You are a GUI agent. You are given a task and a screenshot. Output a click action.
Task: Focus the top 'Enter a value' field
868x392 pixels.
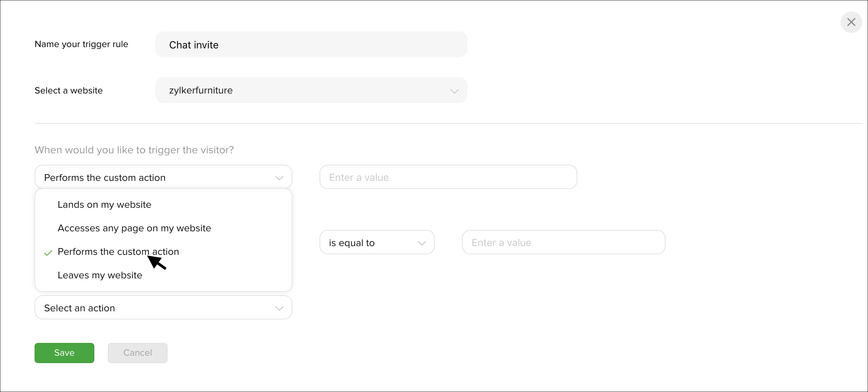pos(448,177)
